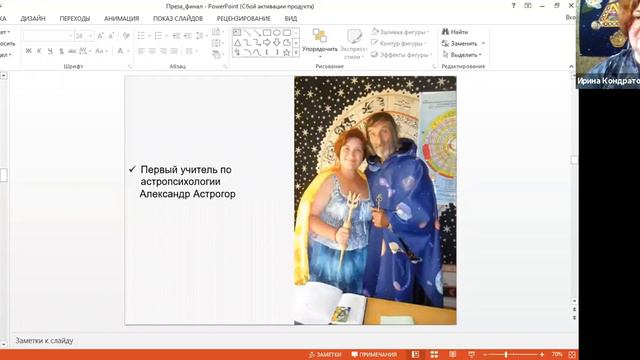Increase list indent level
This screenshot has height=360, width=640.
click(187, 36)
